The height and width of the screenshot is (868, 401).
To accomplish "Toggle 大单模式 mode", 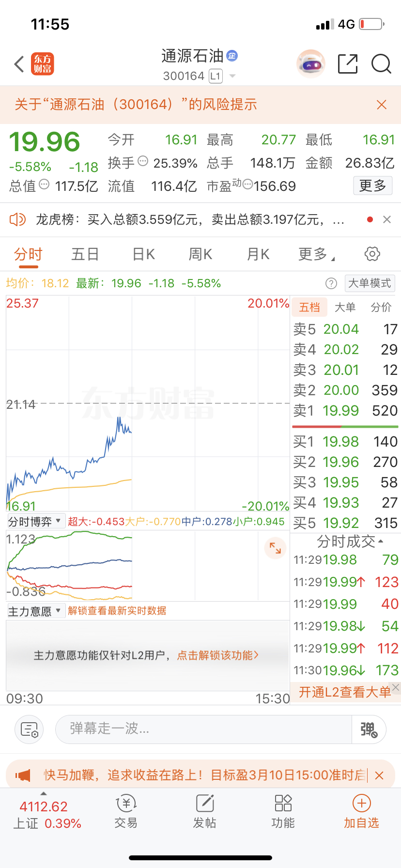I will point(370,283).
